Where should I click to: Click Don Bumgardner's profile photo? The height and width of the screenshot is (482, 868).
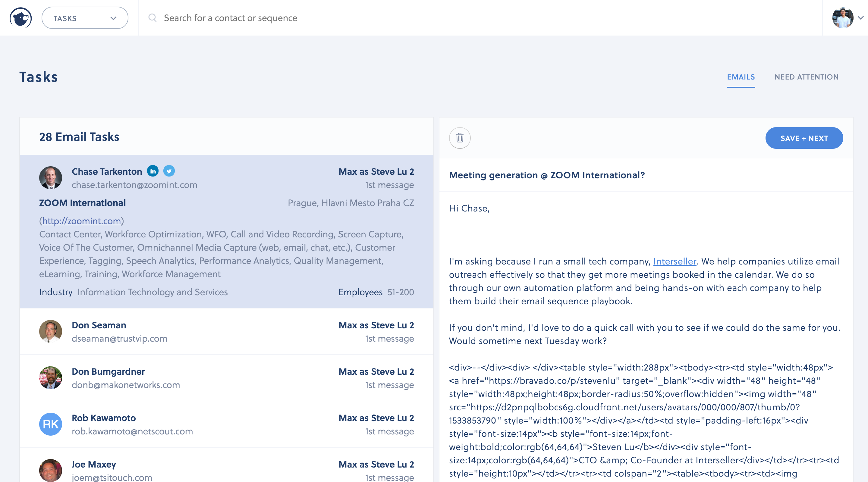[51, 377]
